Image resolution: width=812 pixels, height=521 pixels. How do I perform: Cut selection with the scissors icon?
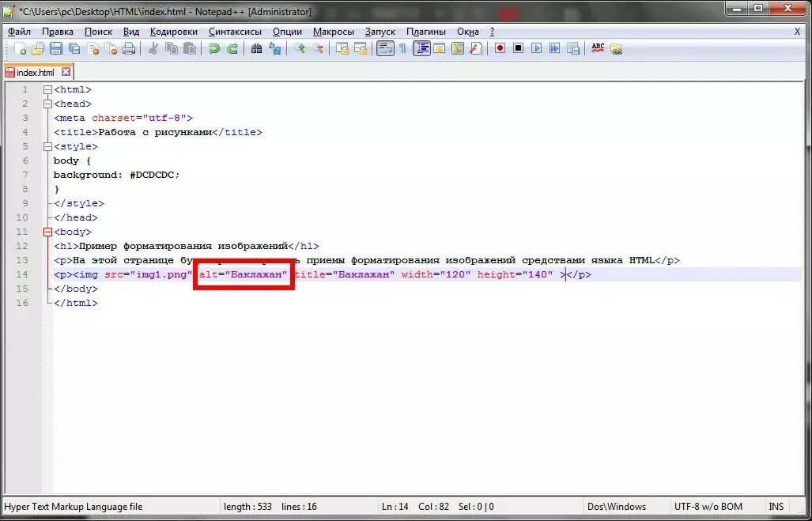[x=153, y=49]
